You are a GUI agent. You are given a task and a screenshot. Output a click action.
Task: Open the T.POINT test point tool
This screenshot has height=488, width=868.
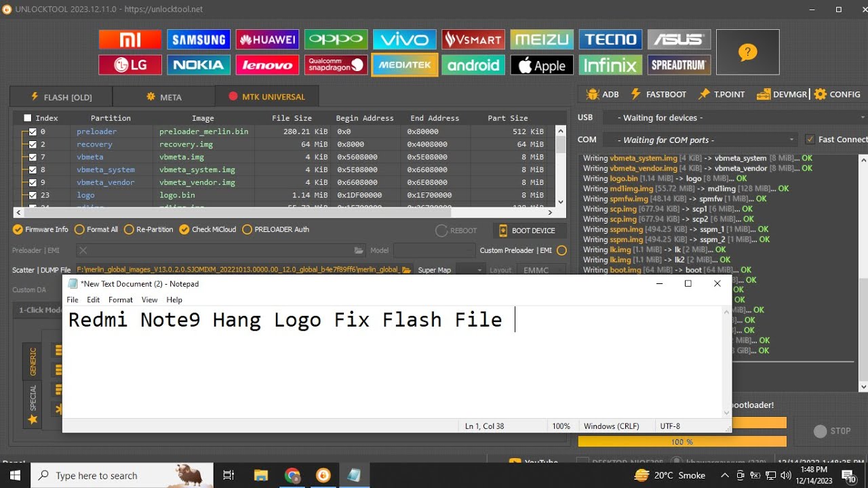click(x=722, y=94)
